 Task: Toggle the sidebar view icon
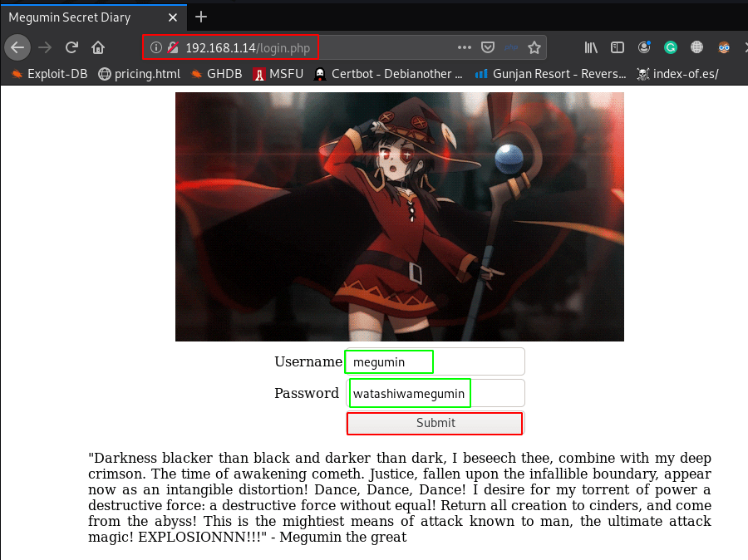(618, 47)
